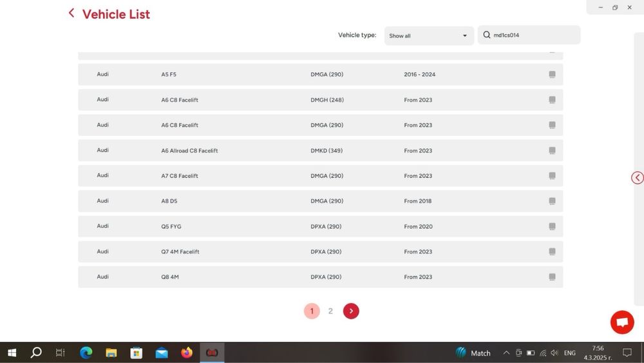This screenshot has width=644, height=363.
Task: Open details icon for Audi A5 F5 row
Action: point(552,74)
